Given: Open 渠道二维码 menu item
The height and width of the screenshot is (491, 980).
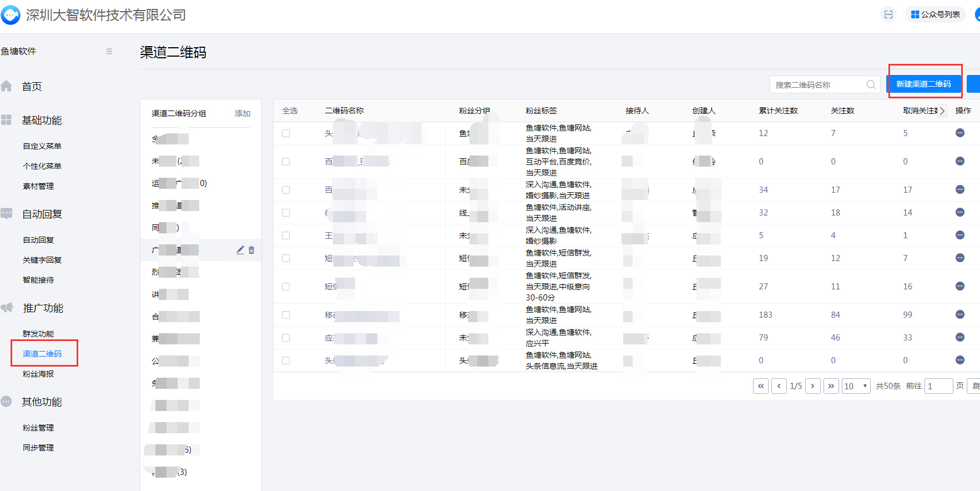Looking at the screenshot, I should (42, 354).
